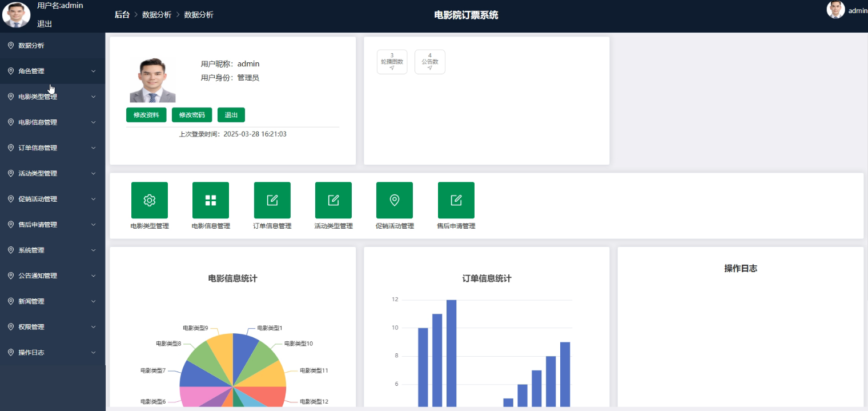Click the pin icon beside sidebar 售后申请管理
The image size is (868, 411).
[11, 225]
